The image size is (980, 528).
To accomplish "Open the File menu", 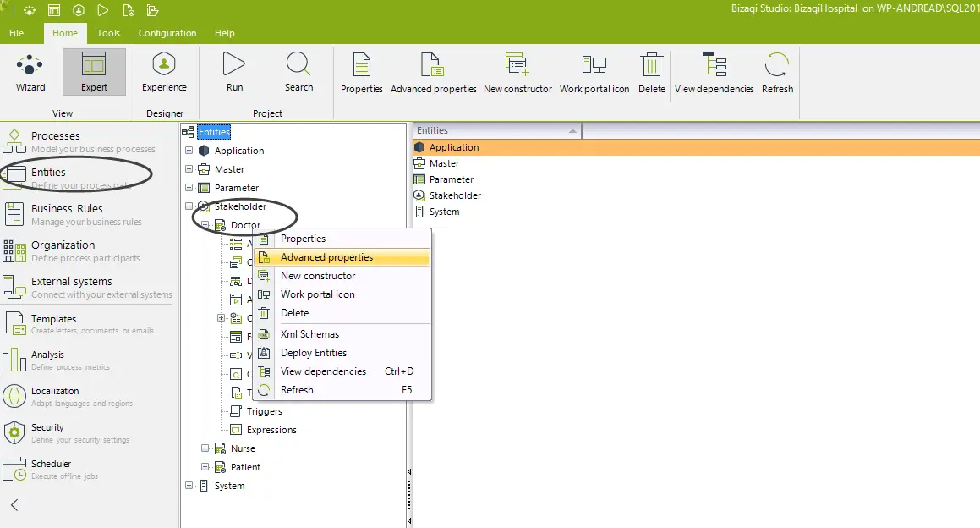I will pos(17,33).
